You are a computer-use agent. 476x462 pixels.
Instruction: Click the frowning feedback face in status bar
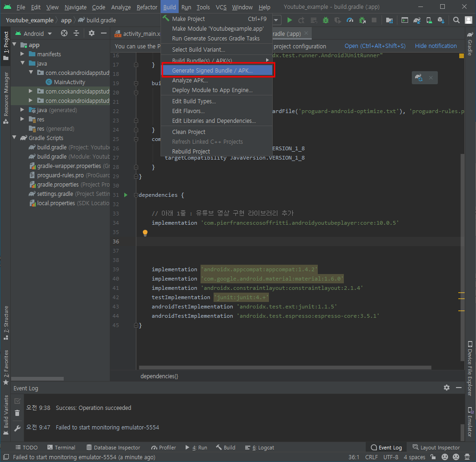[x=456, y=457]
